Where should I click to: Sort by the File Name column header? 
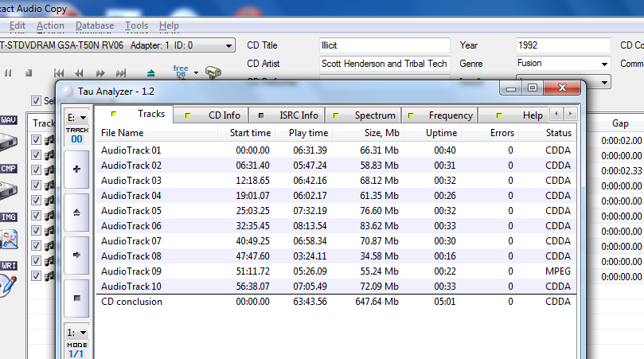(x=157, y=133)
